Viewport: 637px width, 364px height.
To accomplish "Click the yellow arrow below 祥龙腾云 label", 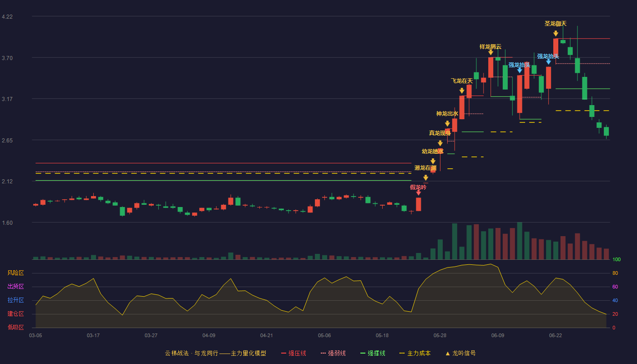I will [490, 53].
